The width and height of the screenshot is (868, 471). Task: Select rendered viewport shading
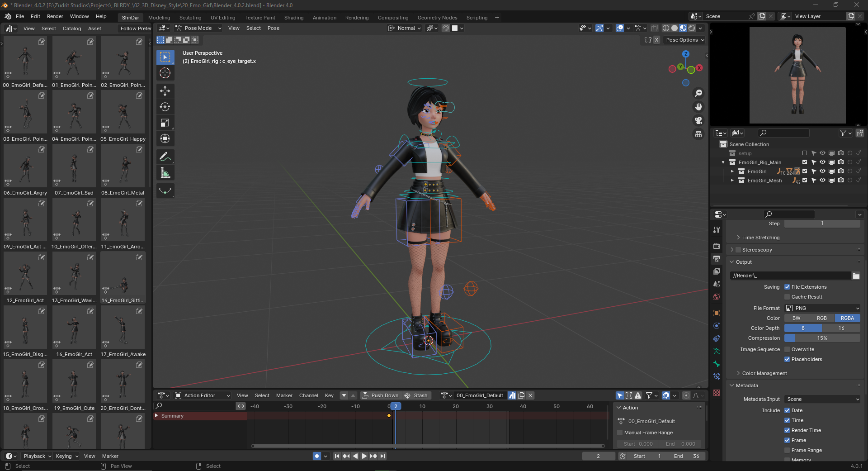tap(692, 28)
